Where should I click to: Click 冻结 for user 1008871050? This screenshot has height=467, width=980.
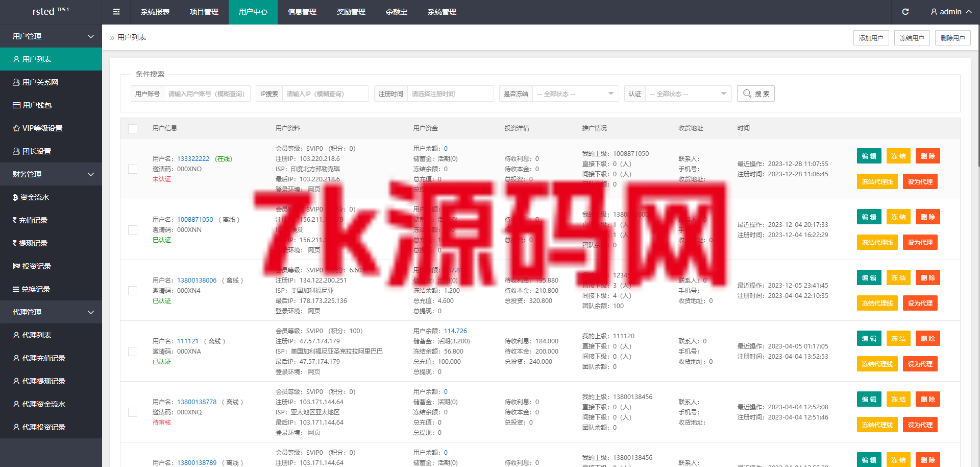[898, 217]
